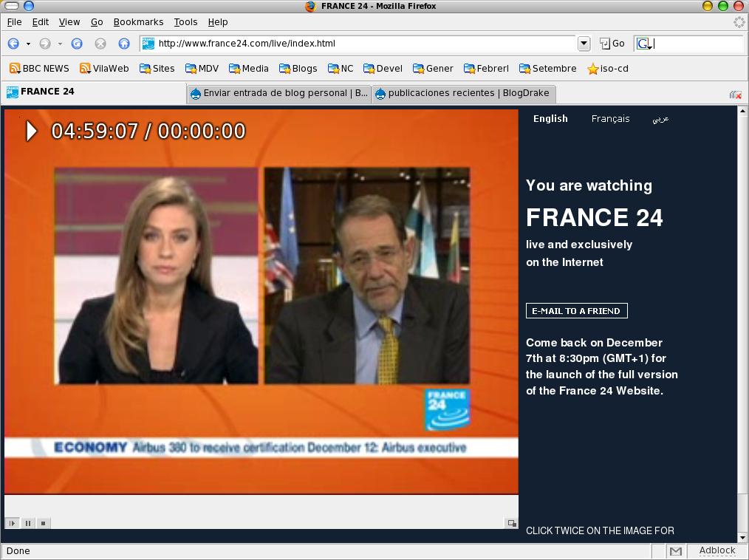Open the Forward history dropdown arrow
The width and height of the screenshot is (749, 560).
click(60, 44)
